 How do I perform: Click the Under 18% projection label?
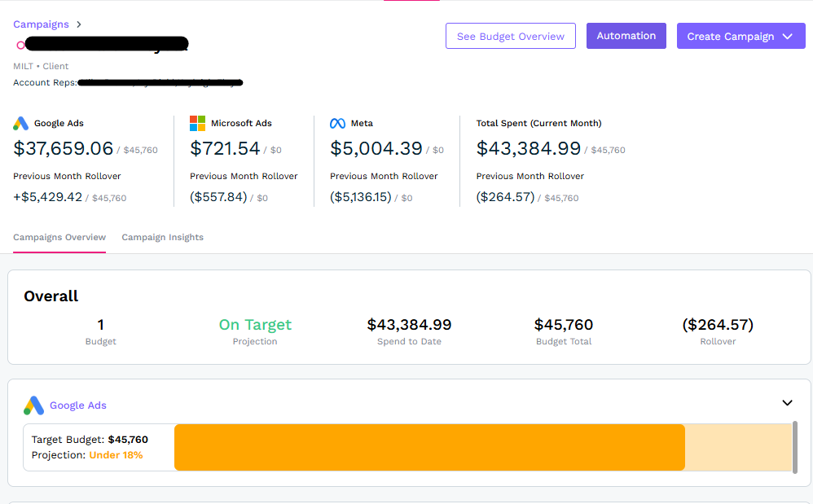click(x=116, y=455)
